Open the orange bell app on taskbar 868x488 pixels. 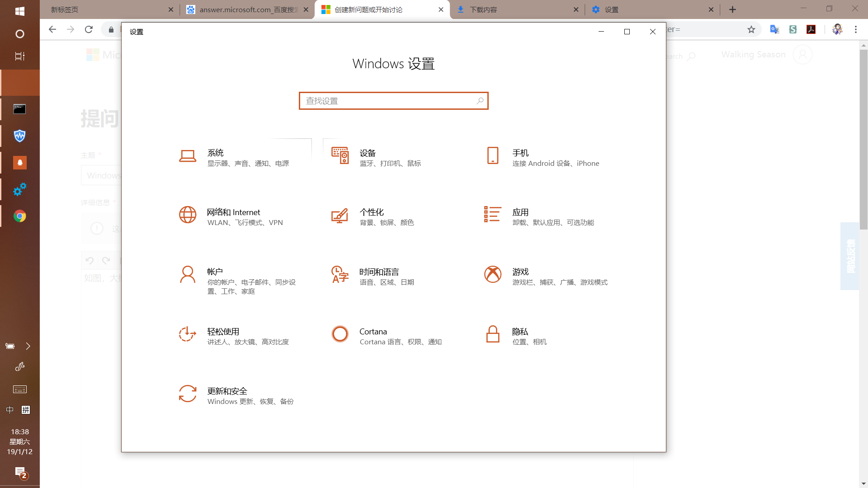[x=20, y=163]
